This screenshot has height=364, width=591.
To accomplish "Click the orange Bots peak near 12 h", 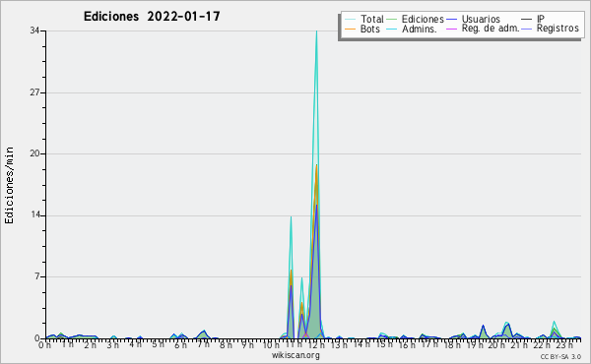I will click(x=316, y=165).
